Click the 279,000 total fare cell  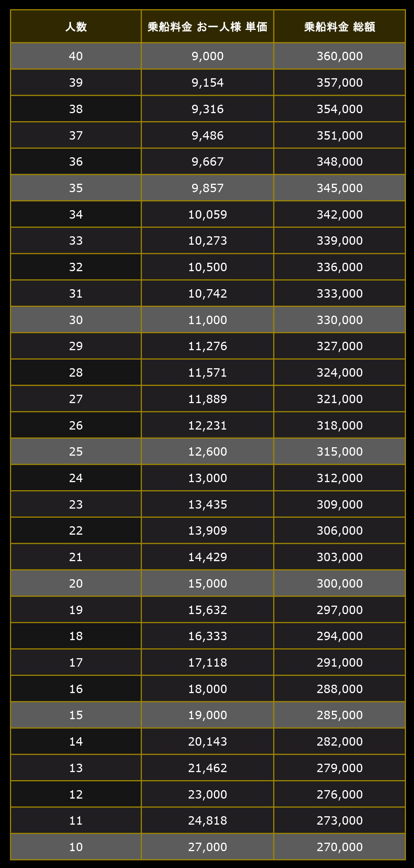coord(340,768)
